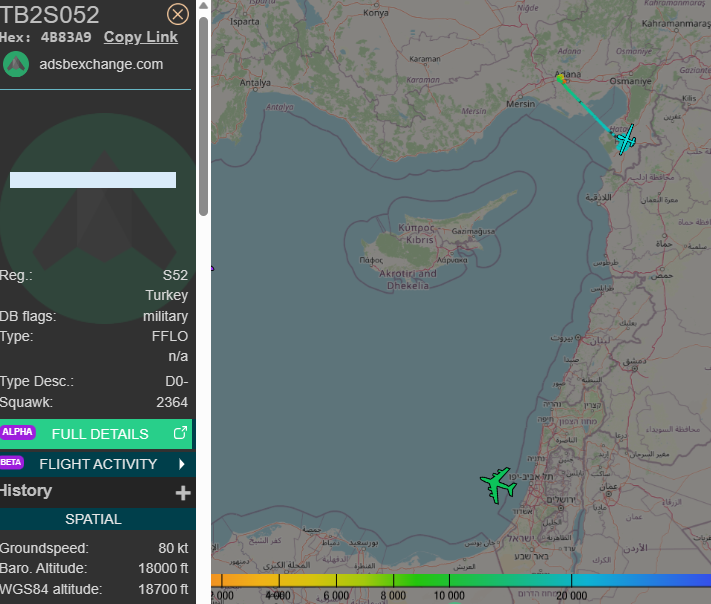Click the Squawk value 2364
Screen dimensions: 711x604
click(x=172, y=402)
